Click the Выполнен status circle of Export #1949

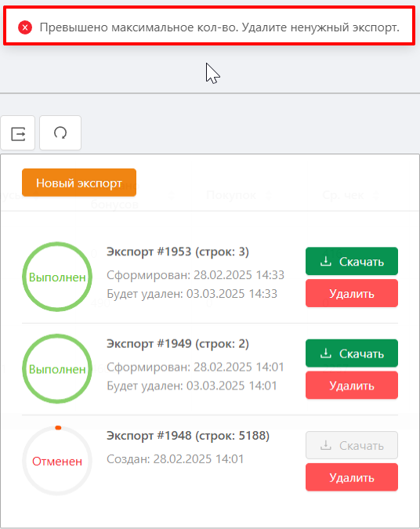[x=57, y=369]
